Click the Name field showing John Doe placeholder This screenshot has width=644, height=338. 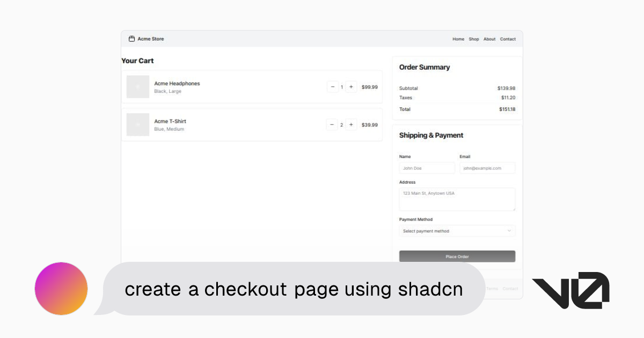point(427,168)
